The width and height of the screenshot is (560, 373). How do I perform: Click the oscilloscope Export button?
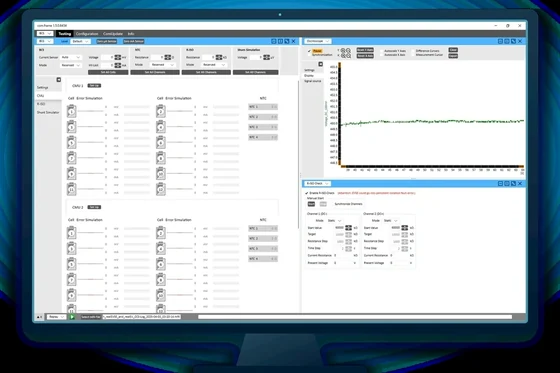click(453, 56)
